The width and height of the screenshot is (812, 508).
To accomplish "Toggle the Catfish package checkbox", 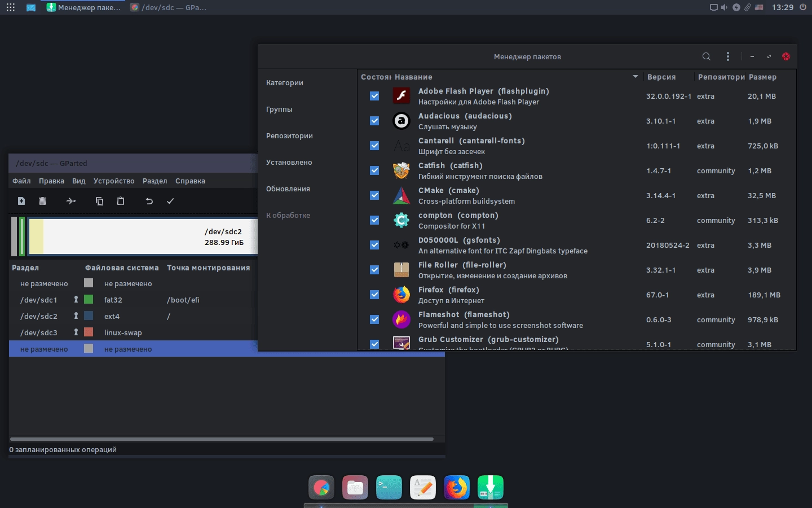I will click(374, 170).
